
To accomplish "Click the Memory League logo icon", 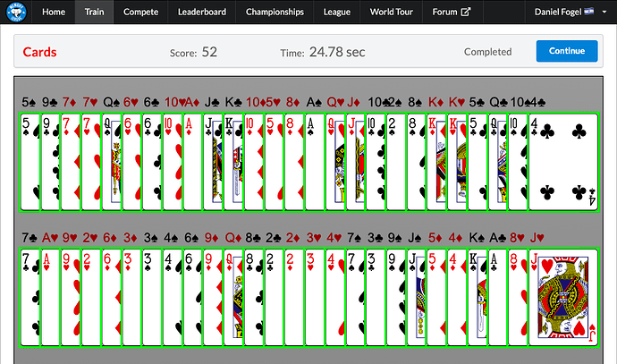I will click(16, 12).
